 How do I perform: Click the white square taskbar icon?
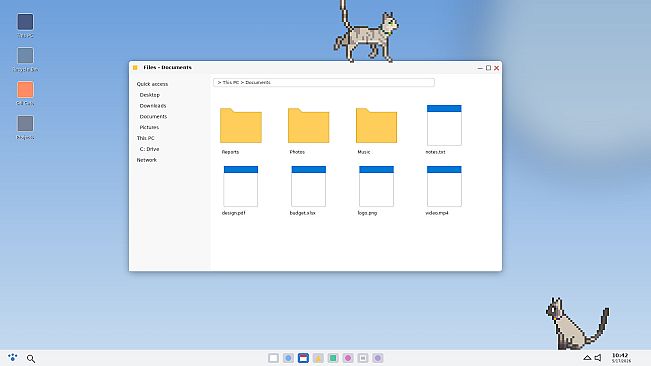coord(273,358)
